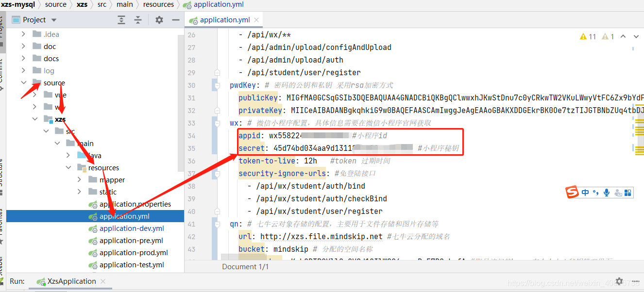Click the Sogou input method S logo

(x=573, y=193)
